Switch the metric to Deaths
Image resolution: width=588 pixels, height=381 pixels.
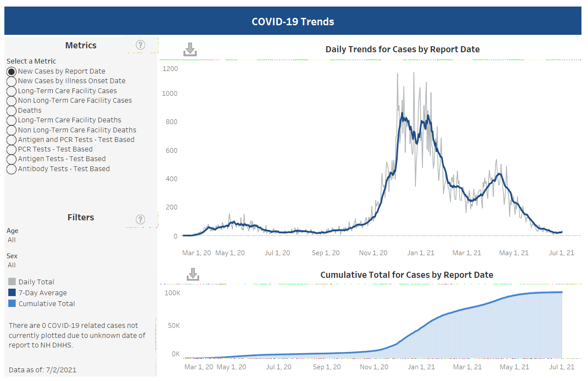point(12,111)
